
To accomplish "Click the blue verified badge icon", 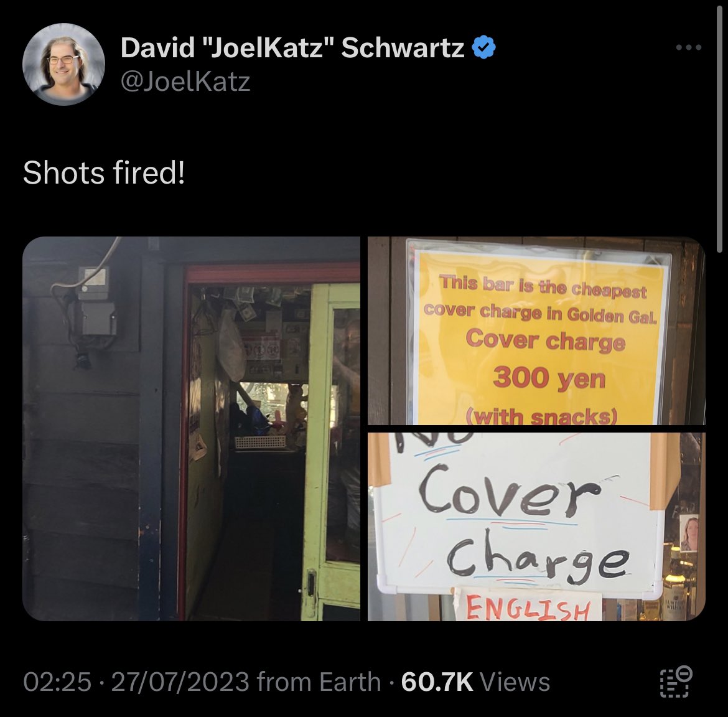I will point(484,47).
